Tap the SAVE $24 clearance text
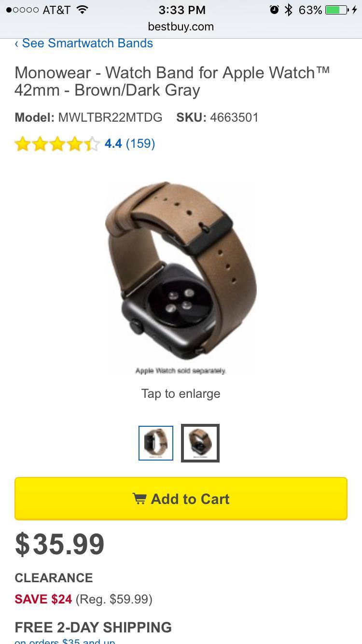 [43, 599]
